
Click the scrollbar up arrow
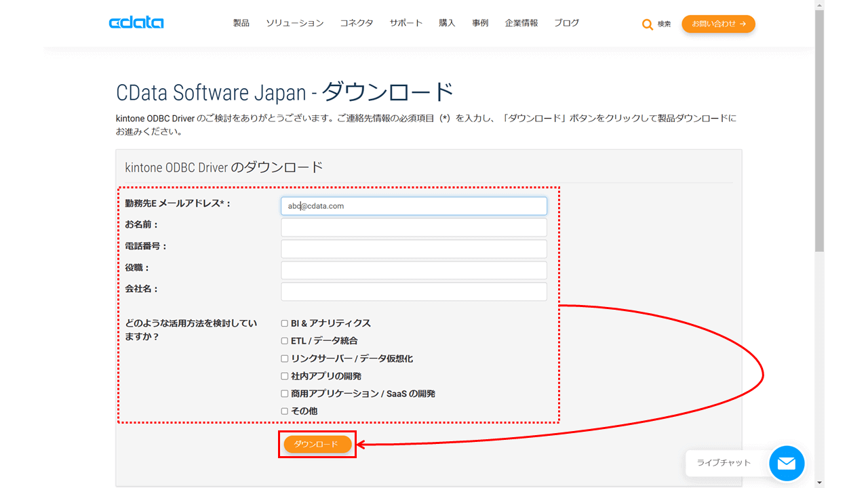(819, 5)
